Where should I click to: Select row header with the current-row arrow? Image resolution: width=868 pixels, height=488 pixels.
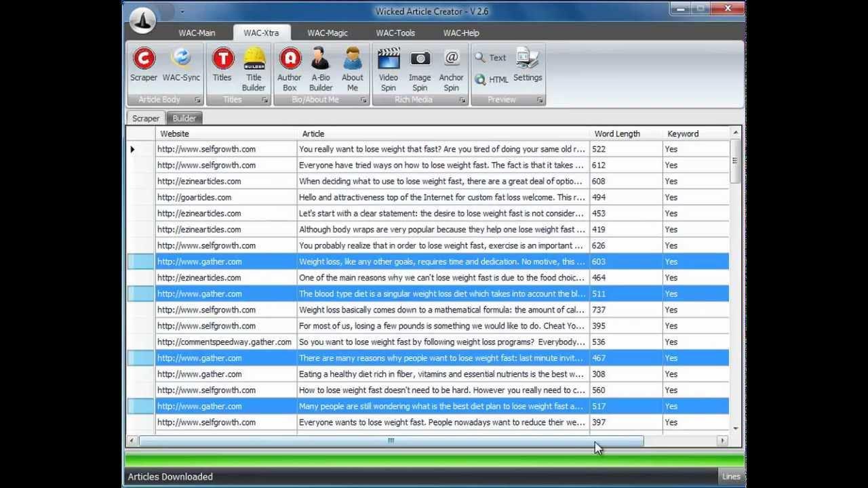click(x=141, y=149)
